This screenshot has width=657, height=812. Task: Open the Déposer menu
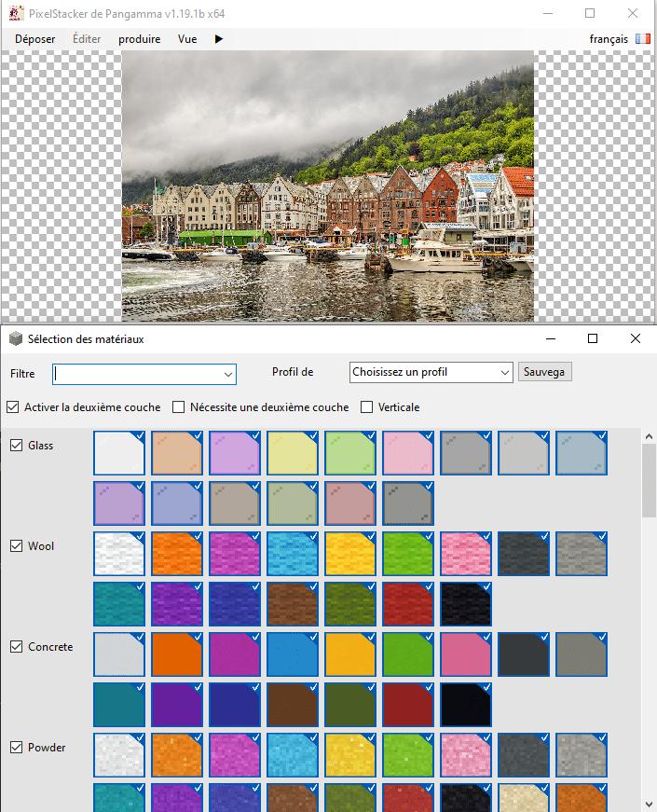(x=34, y=39)
